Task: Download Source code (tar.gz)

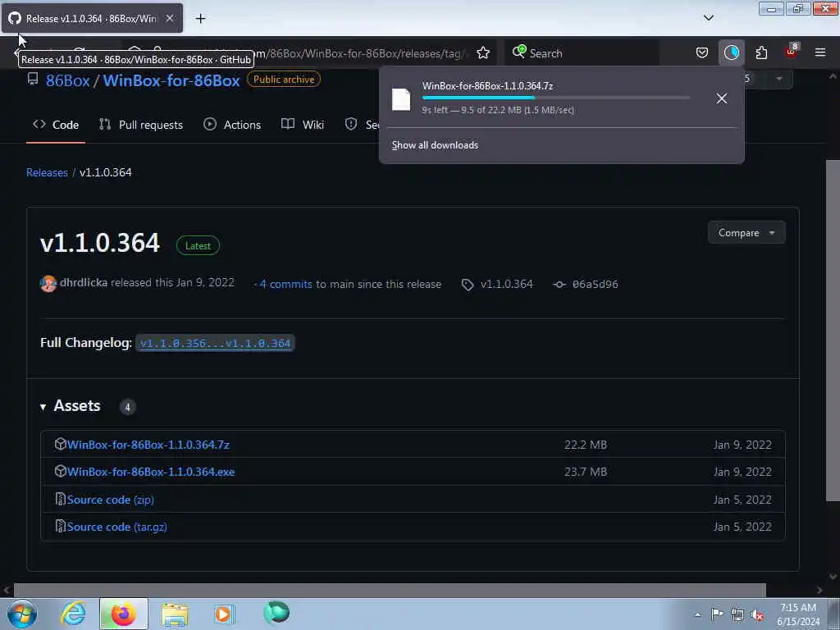Action: click(116, 527)
